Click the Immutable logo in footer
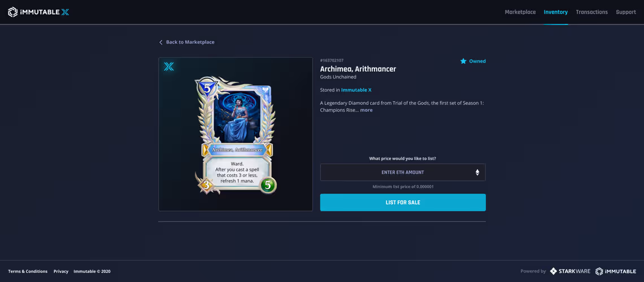This screenshot has height=282, width=644. pos(616,271)
